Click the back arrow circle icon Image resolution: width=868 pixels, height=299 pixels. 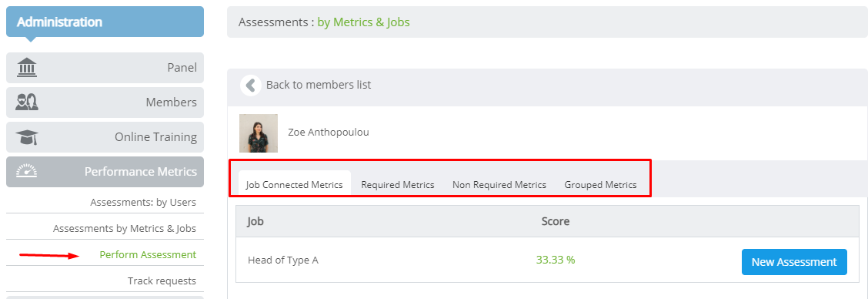[251, 86]
